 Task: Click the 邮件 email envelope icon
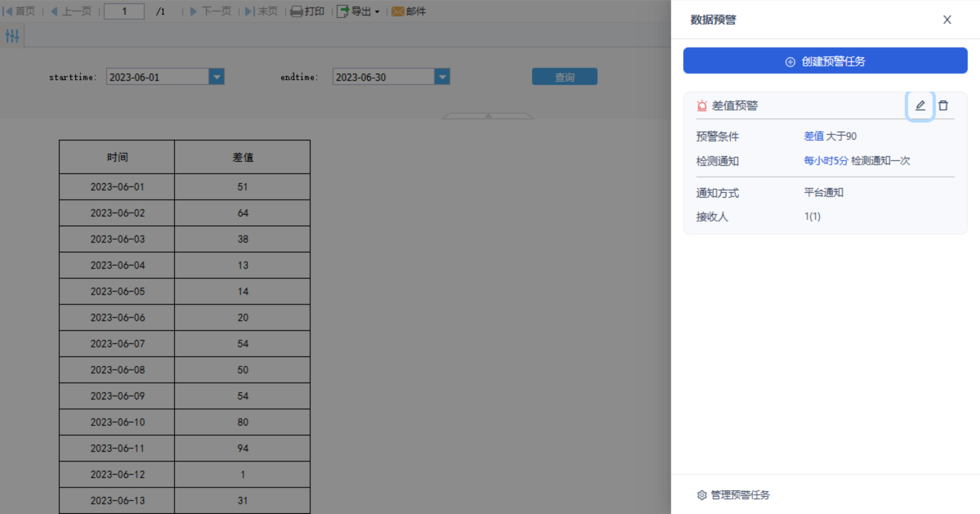point(397,11)
